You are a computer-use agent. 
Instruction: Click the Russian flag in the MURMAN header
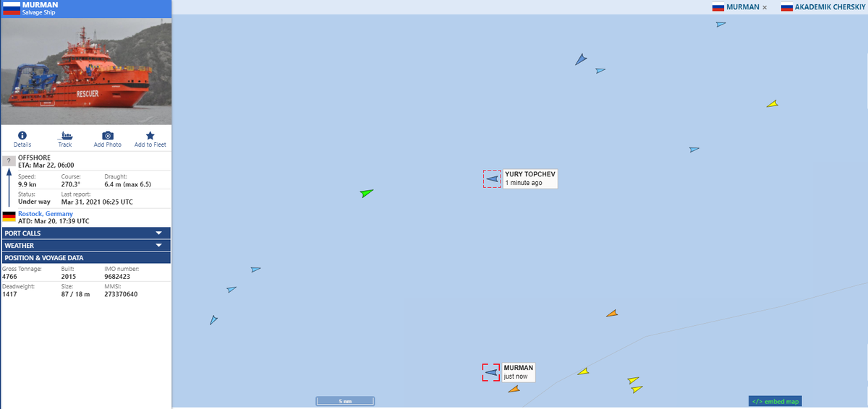point(11,8)
